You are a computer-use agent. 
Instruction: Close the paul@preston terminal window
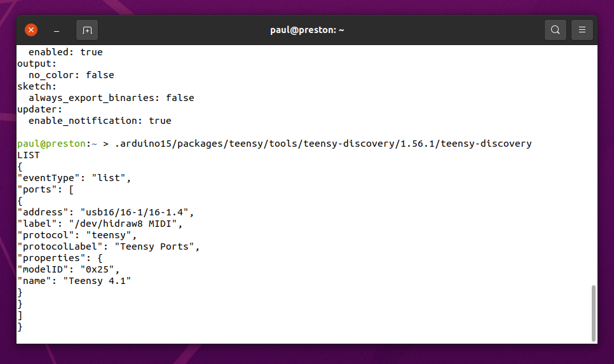point(31,30)
